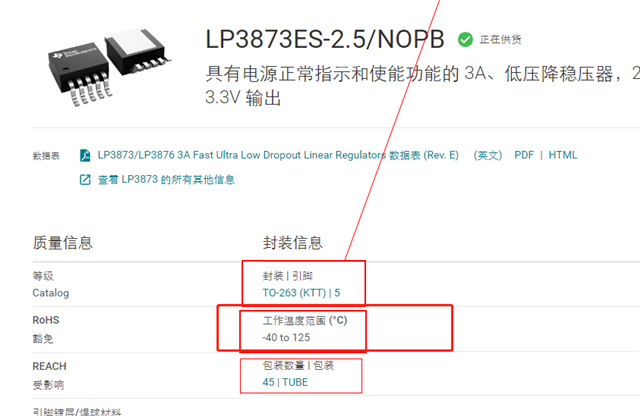Screen dimensions: 640x416
Task: Click the REACH label
Action: 49,366
